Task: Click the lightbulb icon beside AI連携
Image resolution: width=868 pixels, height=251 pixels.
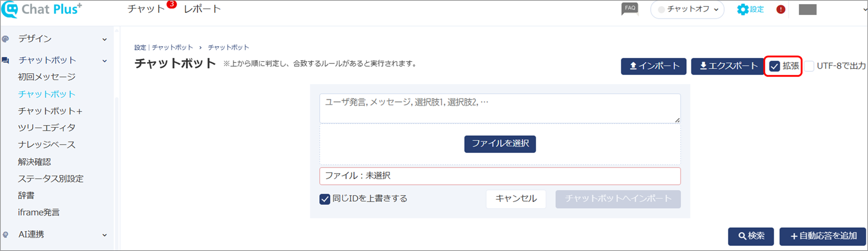Action: (x=6, y=235)
